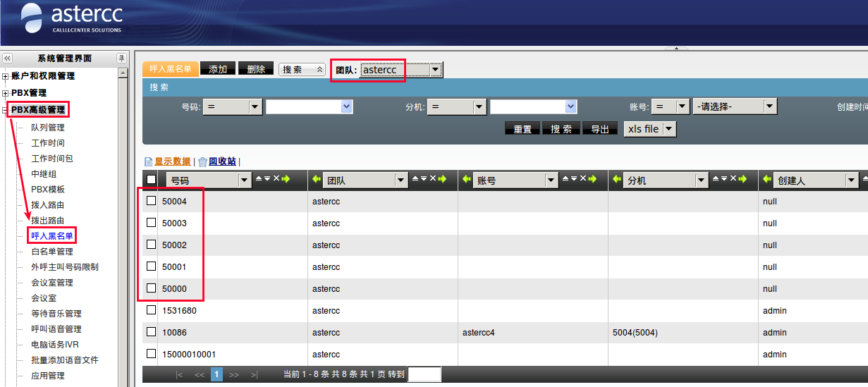Click the 添加 button
The height and width of the screenshot is (387, 868).
pyautogui.click(x=218, y=69)
